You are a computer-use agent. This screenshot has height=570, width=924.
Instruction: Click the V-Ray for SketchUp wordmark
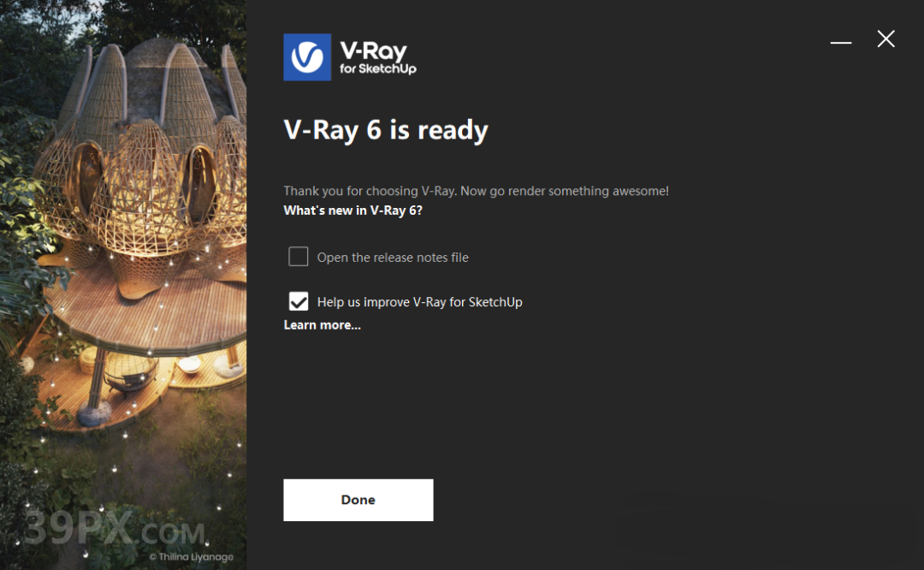(x=378, y=57)
